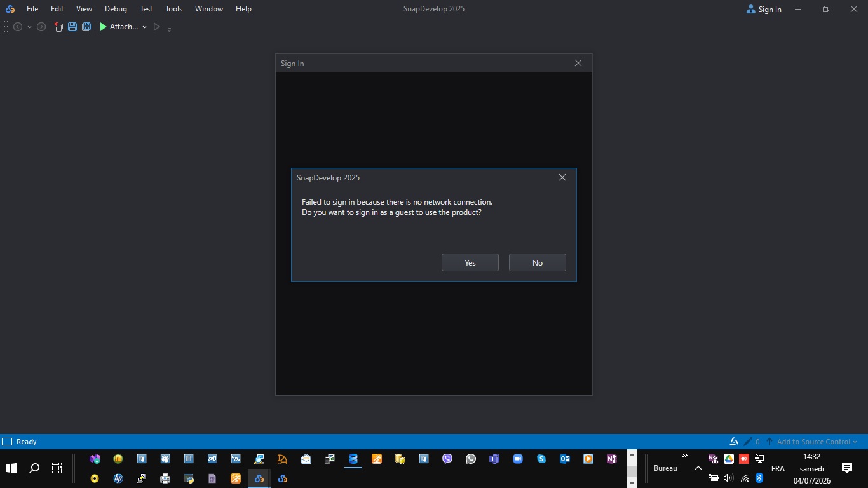Screen dimensions: 868x488
Task: Switch the FRA input language
Action: (x=778, y=468)
